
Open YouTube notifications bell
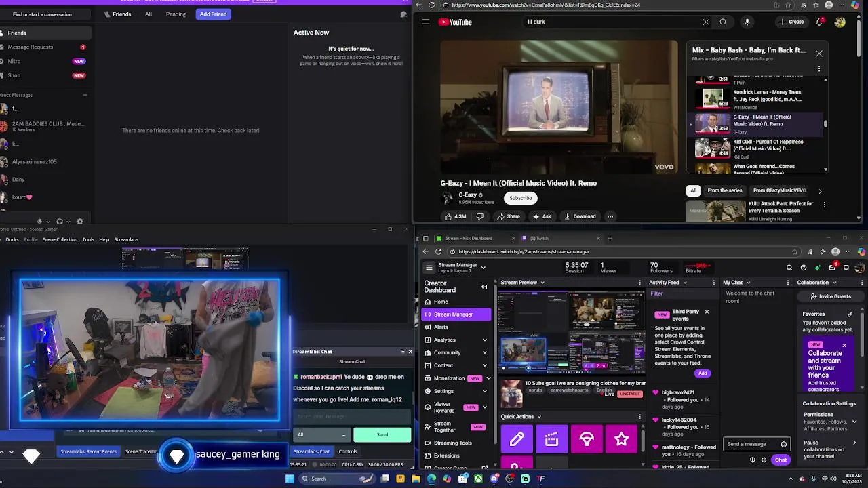[x=819, y=22]
